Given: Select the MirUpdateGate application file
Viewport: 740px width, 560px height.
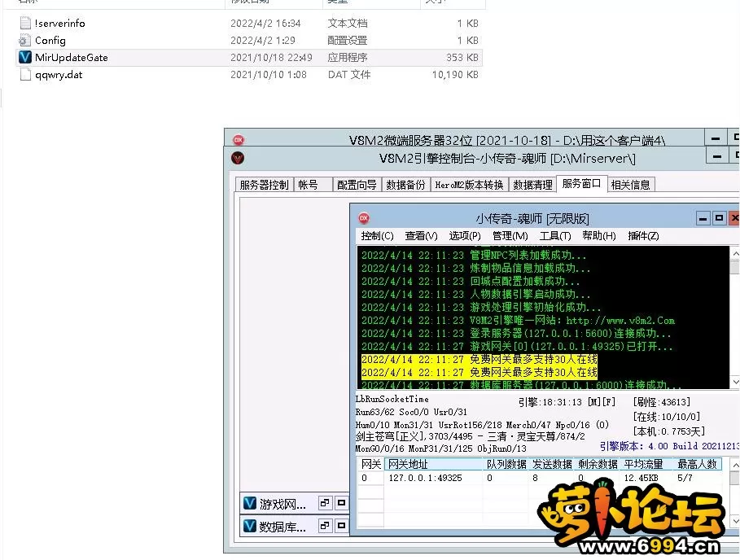Looking at the screenshot, I should (x=249, y=58).
